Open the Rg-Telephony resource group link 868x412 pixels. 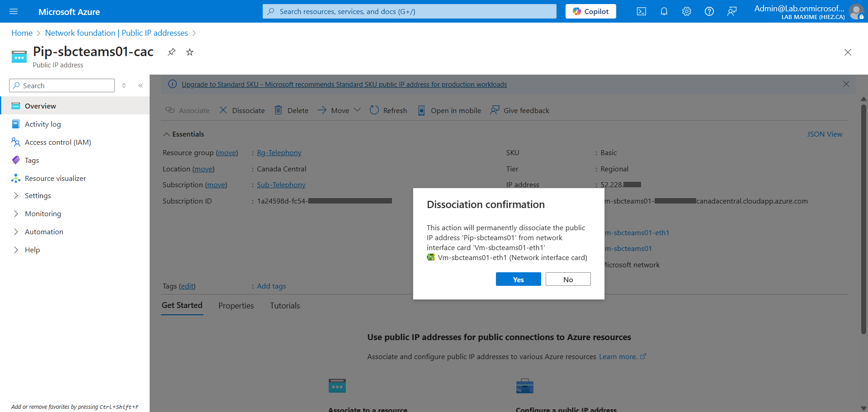pos(279,153)
